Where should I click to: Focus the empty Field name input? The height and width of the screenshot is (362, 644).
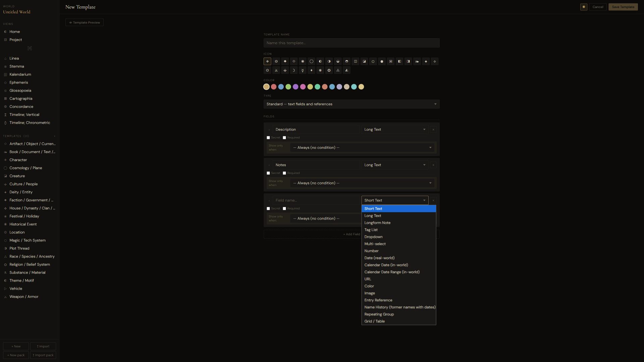pos(316,200)
